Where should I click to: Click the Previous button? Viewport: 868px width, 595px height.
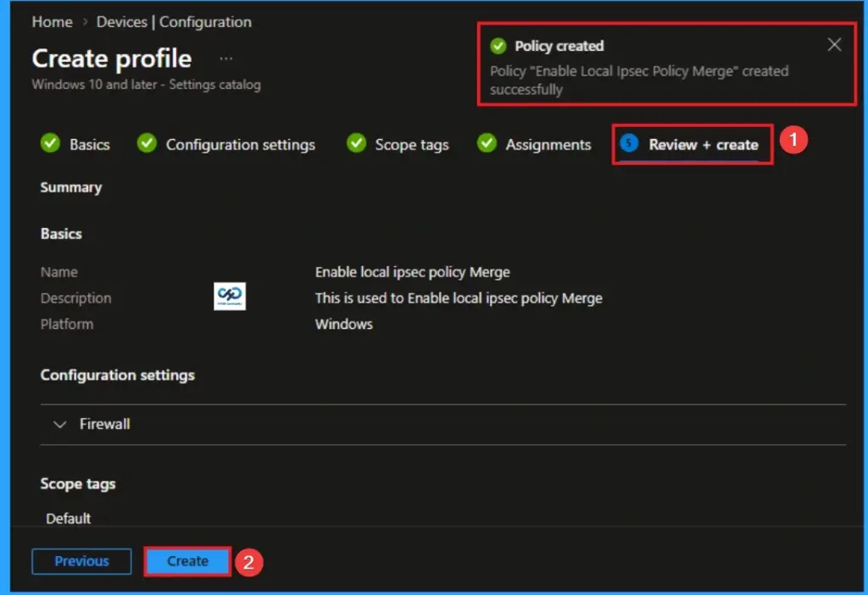(81, 561)
